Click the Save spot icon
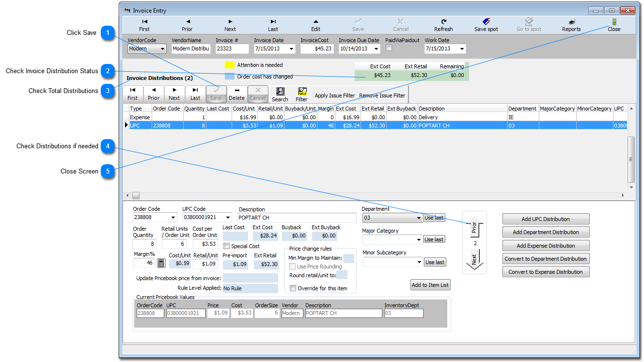Image resolution: width=644 pixels, height=362 pixels. 486,24
